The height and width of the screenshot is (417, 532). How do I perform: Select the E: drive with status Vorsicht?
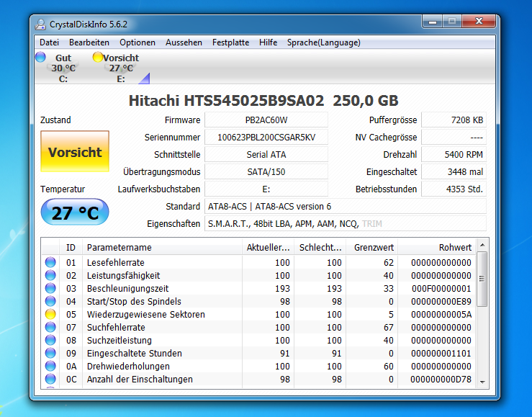tap(121, 68)
